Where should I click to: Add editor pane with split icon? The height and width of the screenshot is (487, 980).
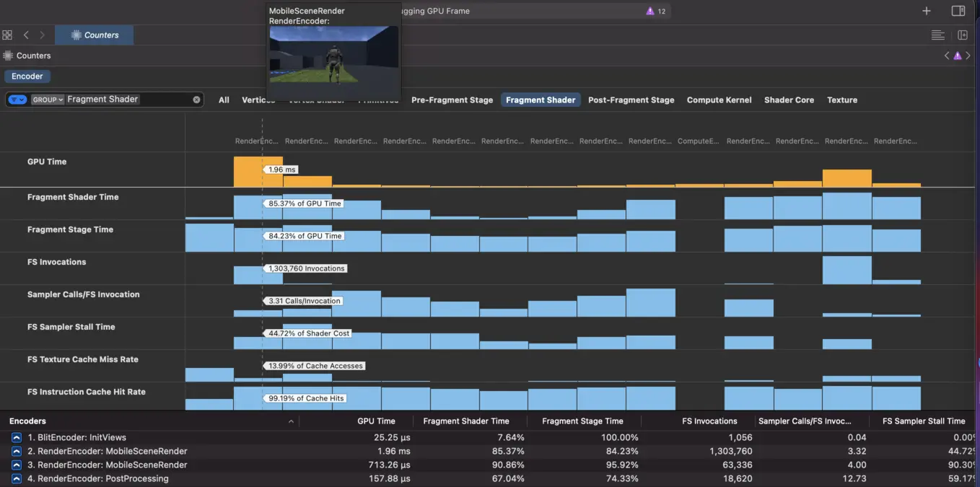(962, 35)
